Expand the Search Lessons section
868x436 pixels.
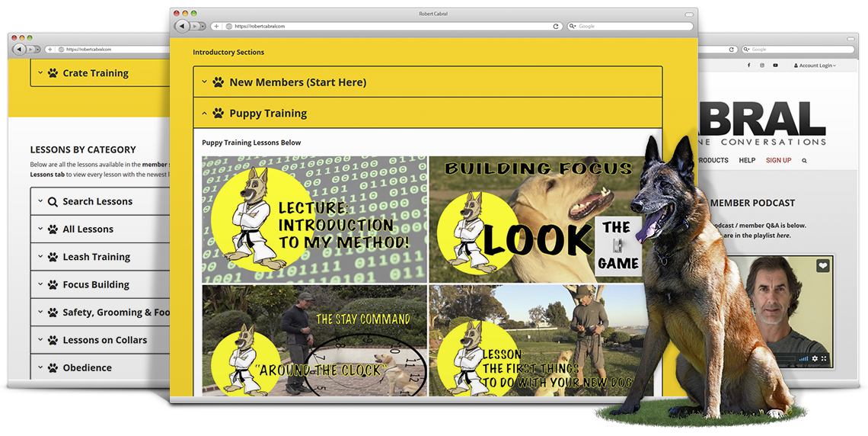point(100,202)
